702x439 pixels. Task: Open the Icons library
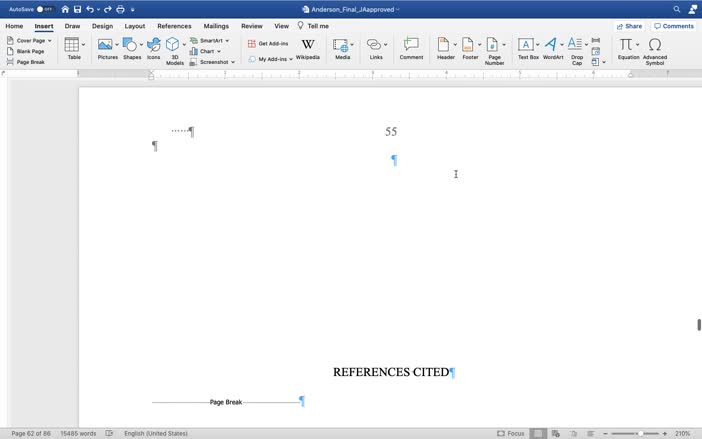(x=154, y=48)
